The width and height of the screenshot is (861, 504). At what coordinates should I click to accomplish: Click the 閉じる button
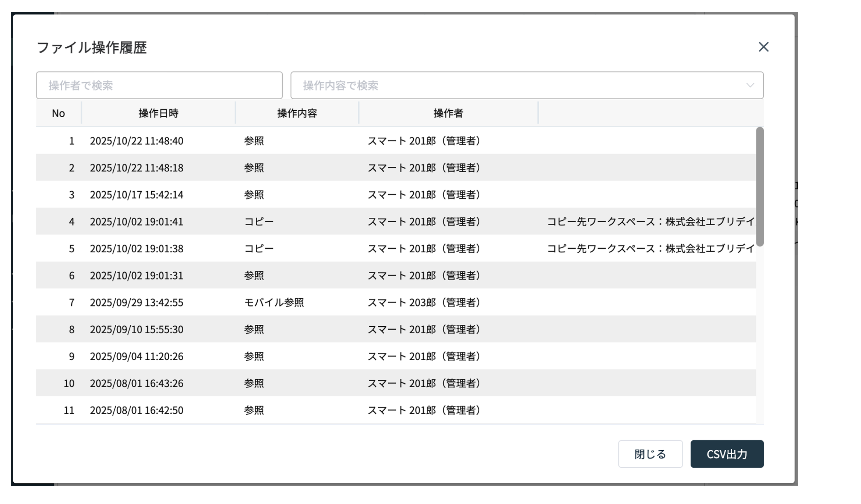650,454
